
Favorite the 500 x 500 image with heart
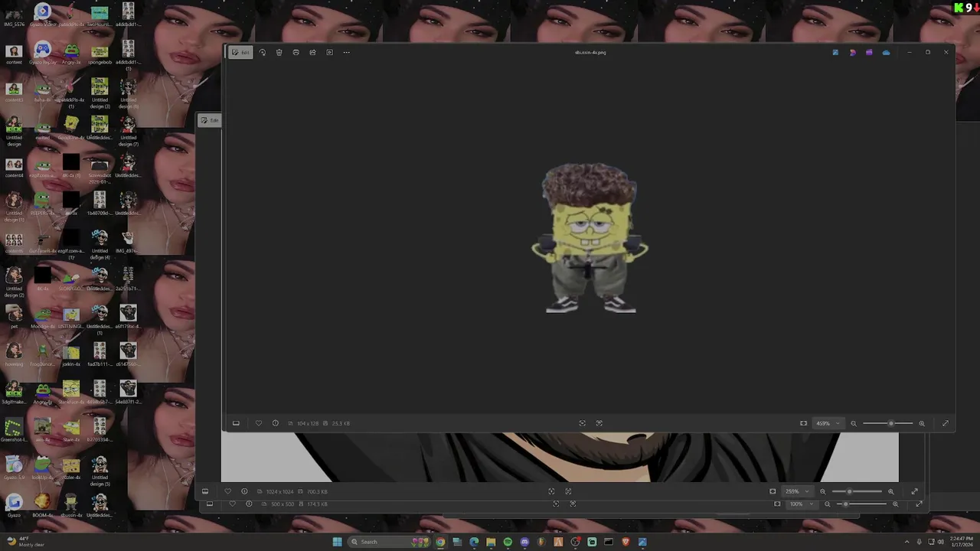[232, 504]
